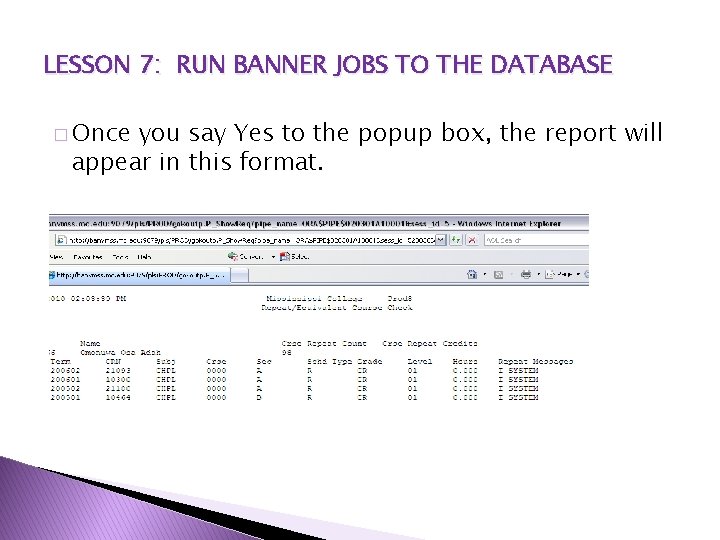The image size is (720, 540).
Task: Open the dropdown arrow next to Convert
Action: (273, 257)
